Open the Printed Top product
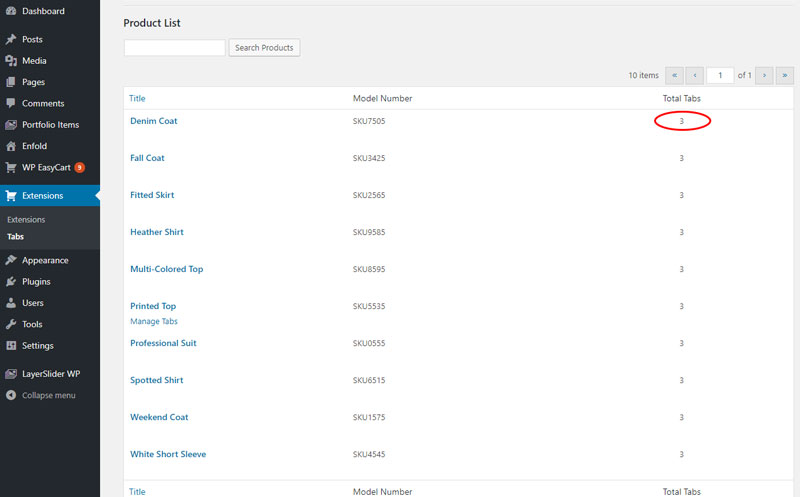Screen dimensions: 800x497 point(153,306)
